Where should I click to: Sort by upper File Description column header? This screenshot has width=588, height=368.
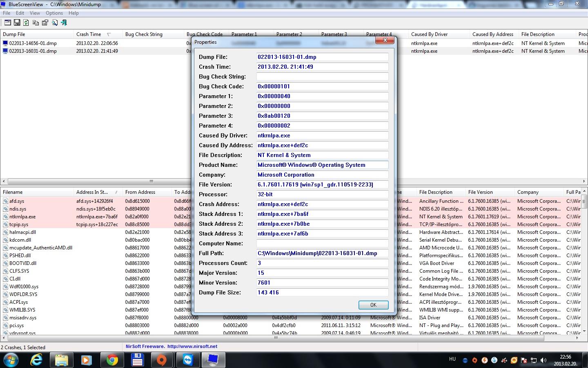pos(547,34)
